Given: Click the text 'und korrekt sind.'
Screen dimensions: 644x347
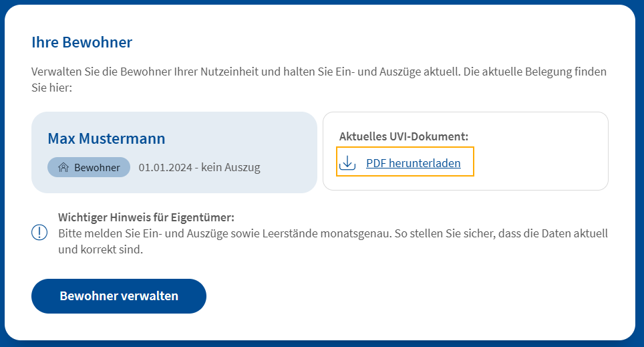Looking at the screenshot, I should coord(101,249).
